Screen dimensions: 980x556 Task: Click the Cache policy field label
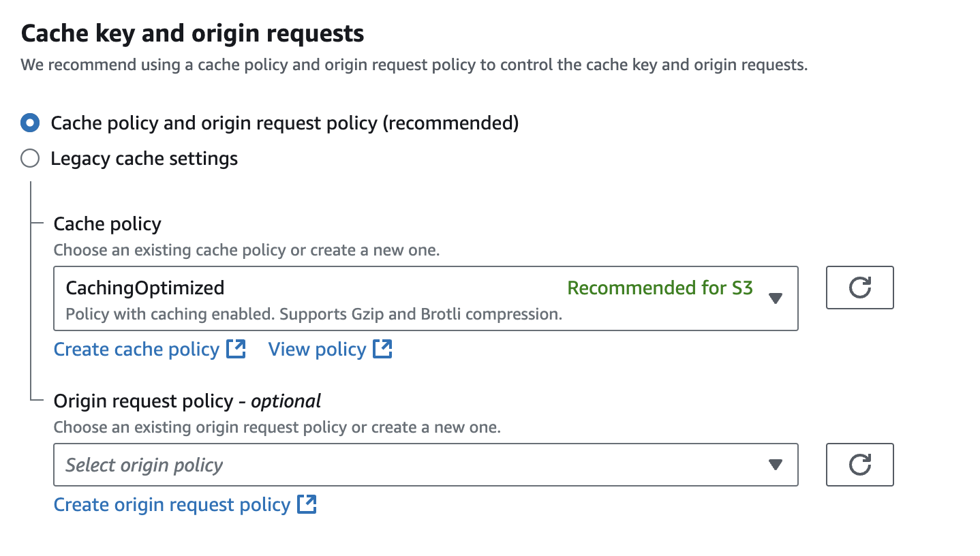pyautogui.click(x=108, y=224)
